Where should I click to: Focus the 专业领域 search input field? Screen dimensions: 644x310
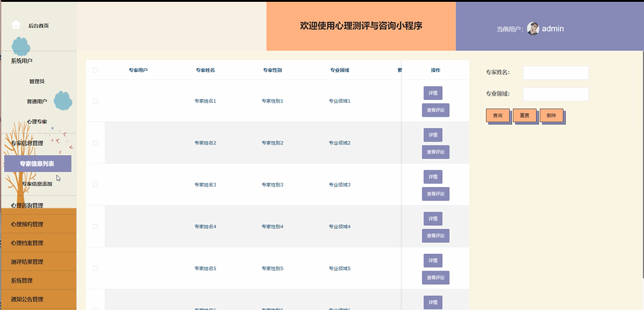(x=555, y=94)
